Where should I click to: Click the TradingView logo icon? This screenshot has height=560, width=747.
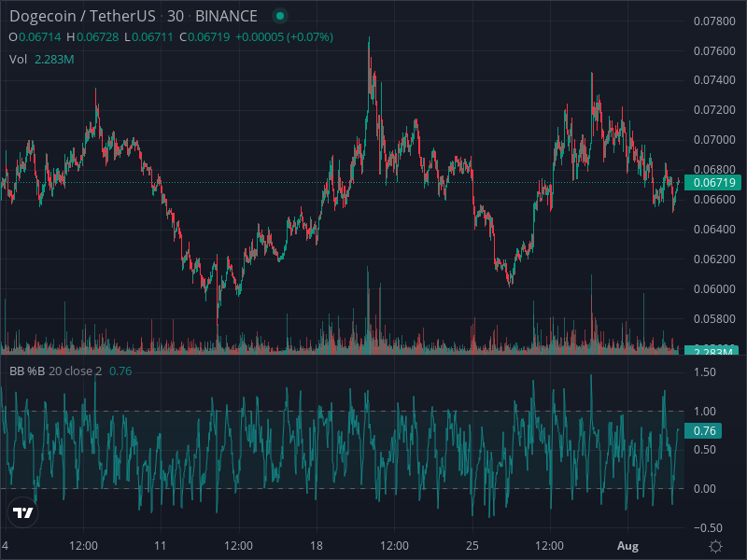click(x=22, y=512)
